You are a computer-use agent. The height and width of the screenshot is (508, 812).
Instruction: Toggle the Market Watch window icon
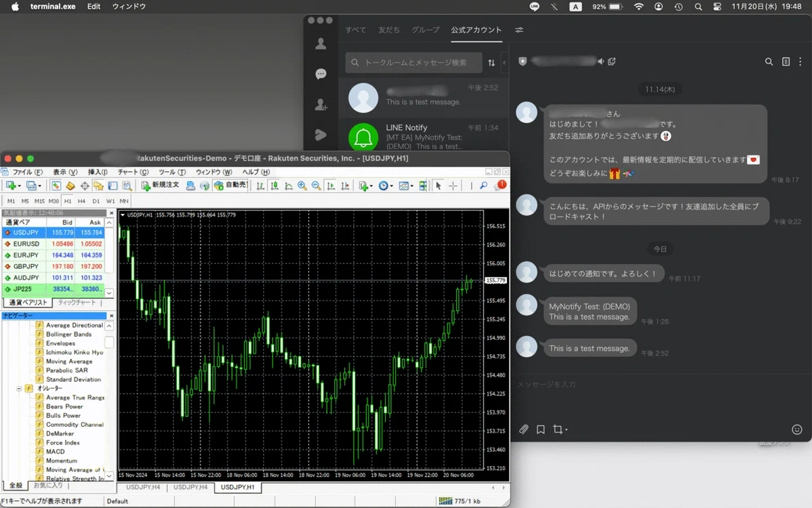56,186
